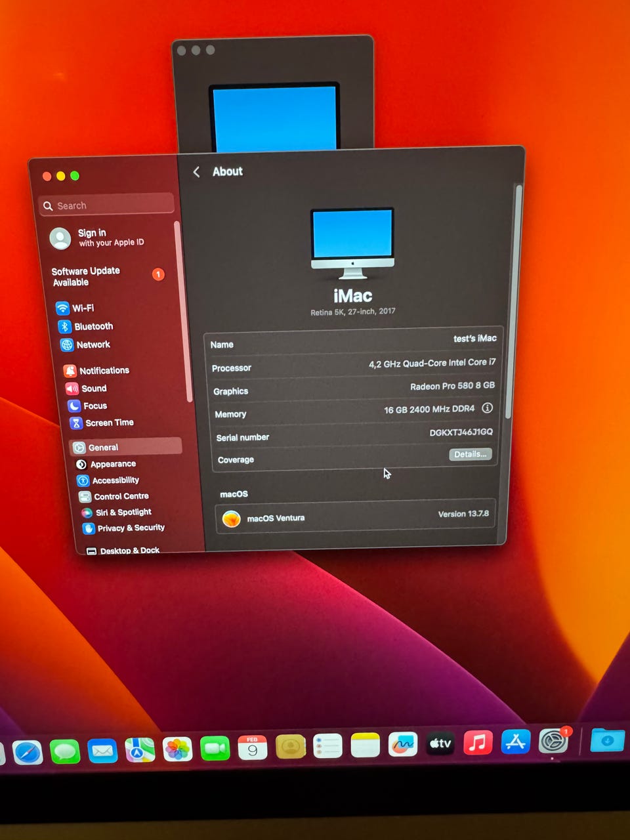Open Network settings in the sidebar
Screen dimensions: 630x840
(85, 345)
